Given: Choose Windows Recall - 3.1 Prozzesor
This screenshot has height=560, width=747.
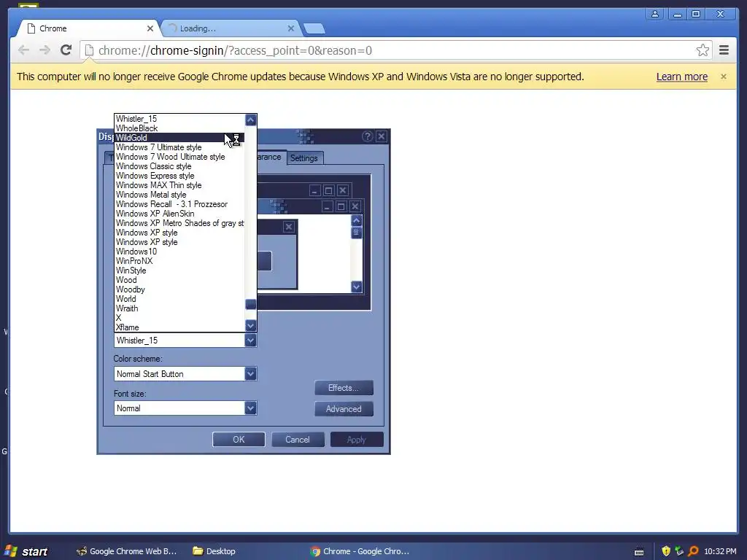Looking at the screenshot, I should tap(179, 204).
